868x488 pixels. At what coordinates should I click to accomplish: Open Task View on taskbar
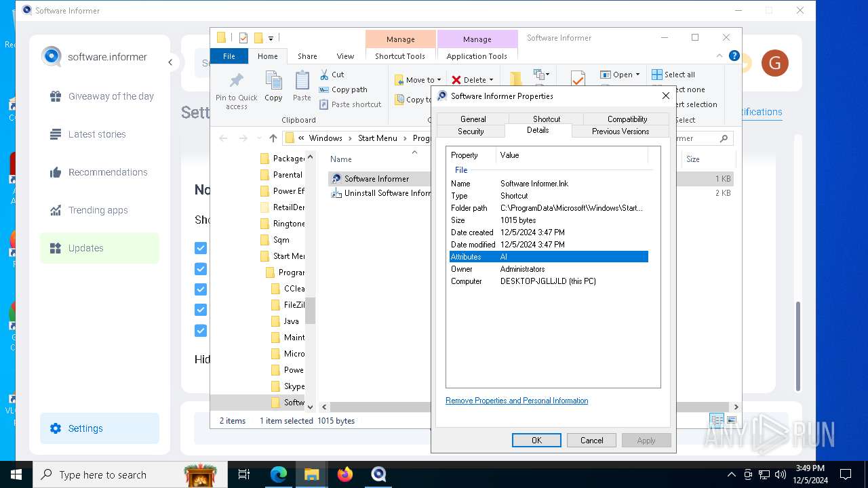click(x=244, y=474)
